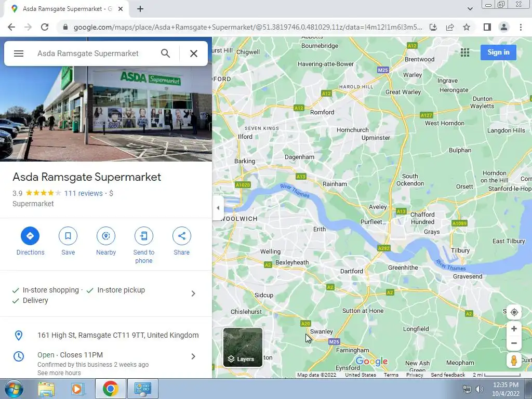
Task: Click the address bar URL
Action: pos(248,27)
